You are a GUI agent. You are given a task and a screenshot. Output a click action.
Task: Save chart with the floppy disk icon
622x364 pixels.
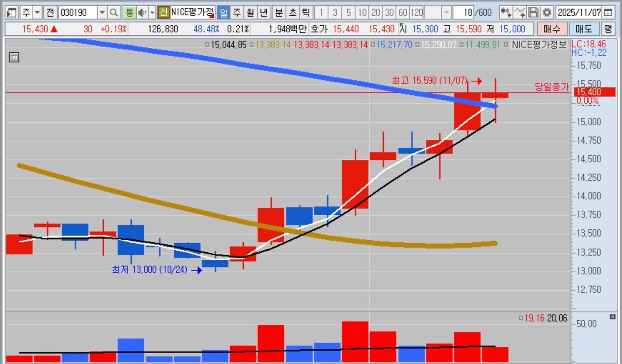[533, 12]
